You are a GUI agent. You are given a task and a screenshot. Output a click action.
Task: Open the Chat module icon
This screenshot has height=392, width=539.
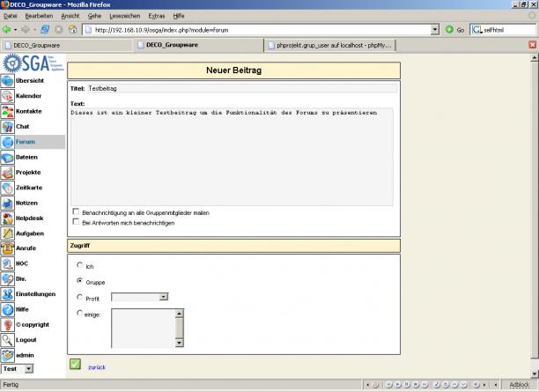click(8, 127)
